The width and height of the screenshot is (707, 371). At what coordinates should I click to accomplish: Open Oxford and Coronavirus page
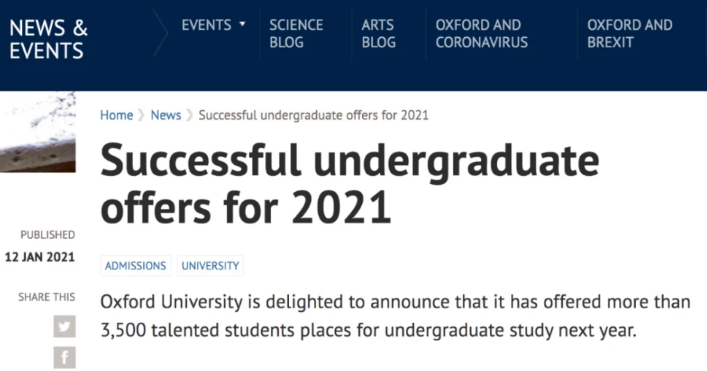pyautogui.click(x=482, y=33)
